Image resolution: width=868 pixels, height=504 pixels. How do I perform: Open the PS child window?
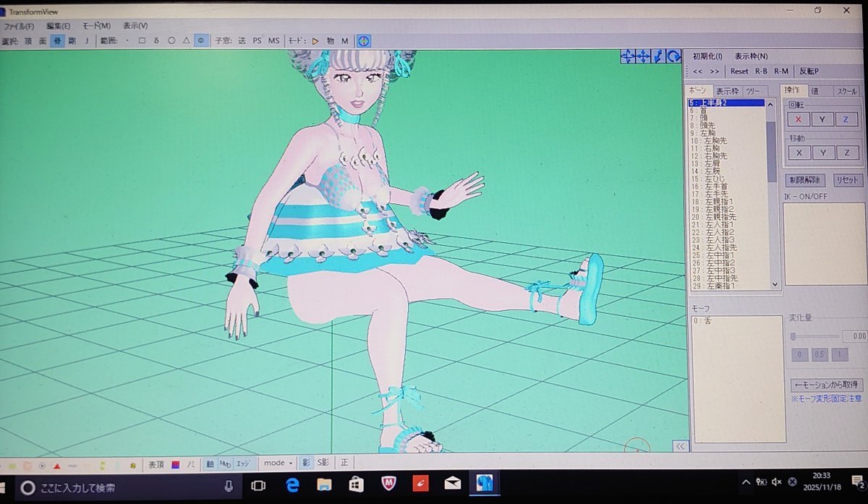[x=257, y=40]
